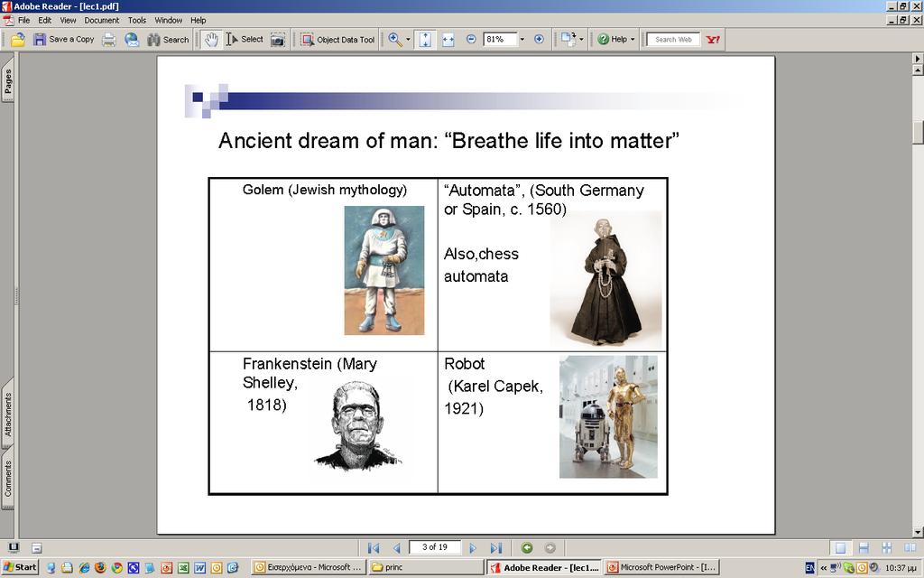Click the rotate/convert pages toolbar icon

[x=568, y=40]
